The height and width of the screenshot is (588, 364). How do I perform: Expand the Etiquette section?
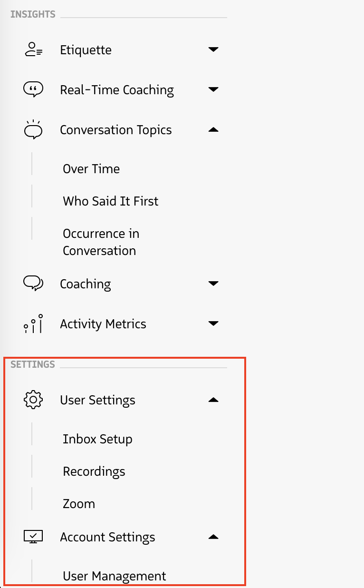pyautogui.click(x=213, y=49)
